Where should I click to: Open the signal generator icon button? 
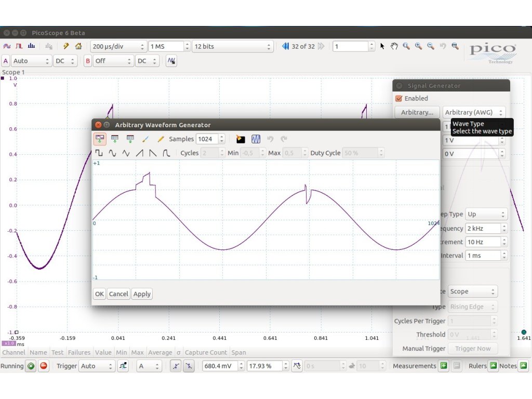pos(171,61)
